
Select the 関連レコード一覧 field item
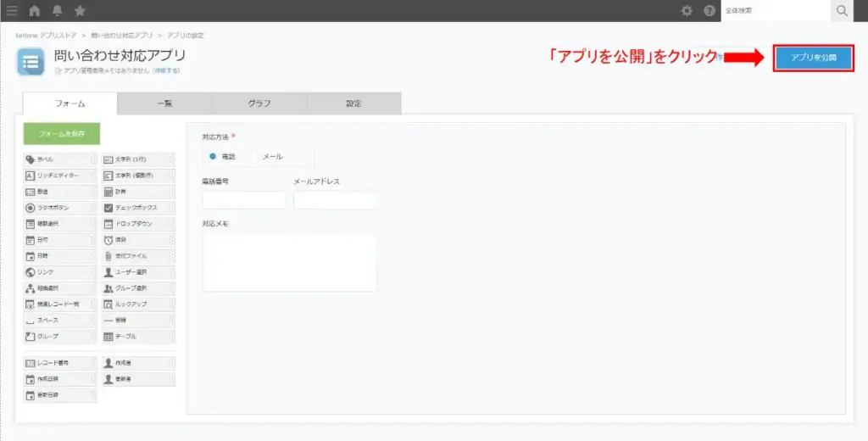(x=60, y=304)
